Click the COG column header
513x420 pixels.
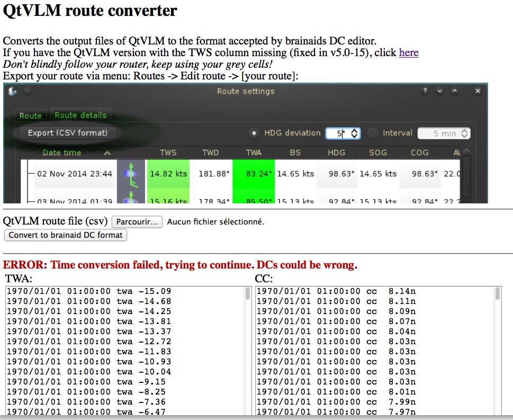419,153
